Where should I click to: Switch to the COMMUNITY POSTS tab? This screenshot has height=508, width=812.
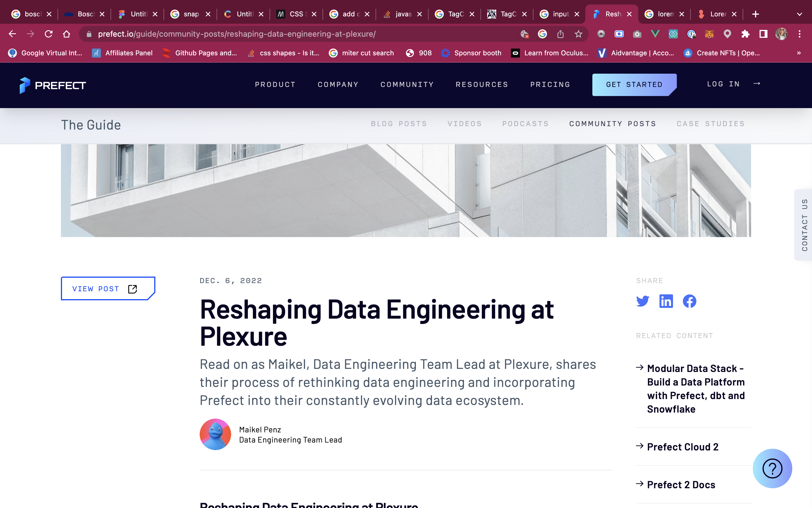(x=613, y=124)
